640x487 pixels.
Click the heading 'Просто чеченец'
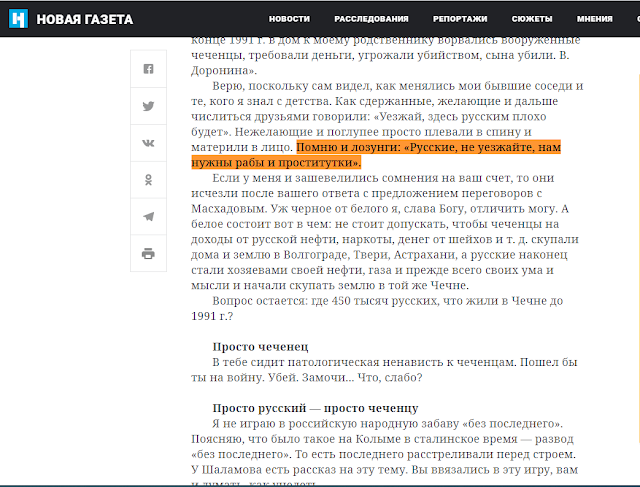[260, 347]
